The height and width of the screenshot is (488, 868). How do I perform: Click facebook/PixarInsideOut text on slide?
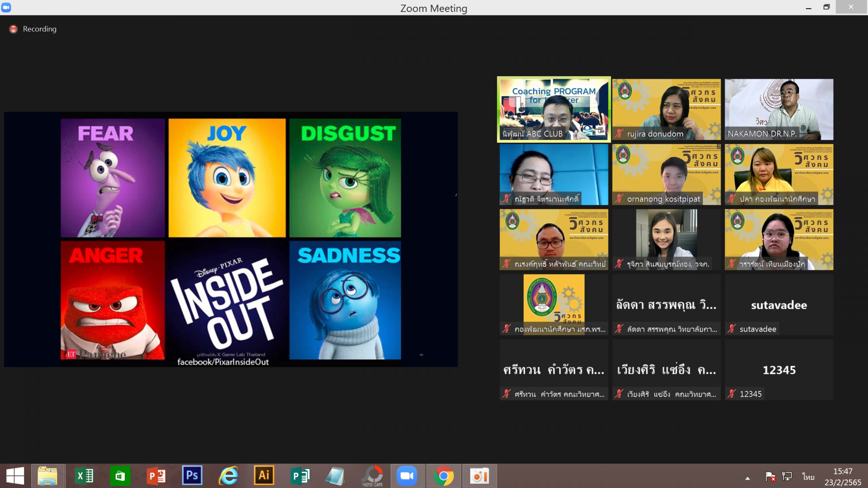(x=223, y=362)
